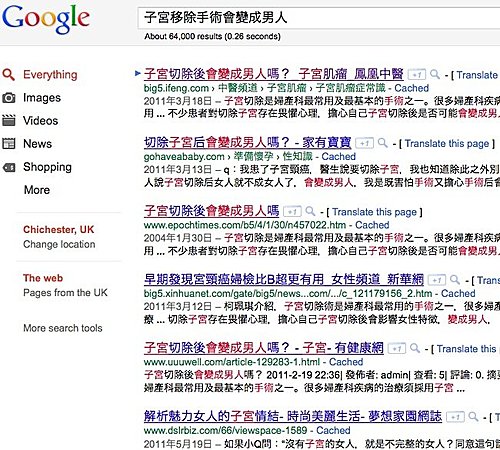Click +1 button on the big5.ifeng.com result
The image size is (500, 450).
417,74
